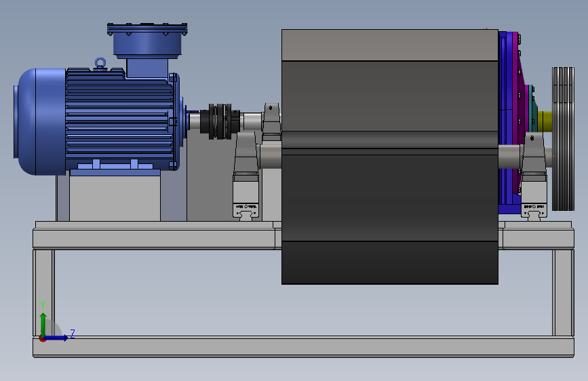The height and width of the screenshot is (381, 588).
Task: Click the "Y" axis label
Action: [43, 305]
